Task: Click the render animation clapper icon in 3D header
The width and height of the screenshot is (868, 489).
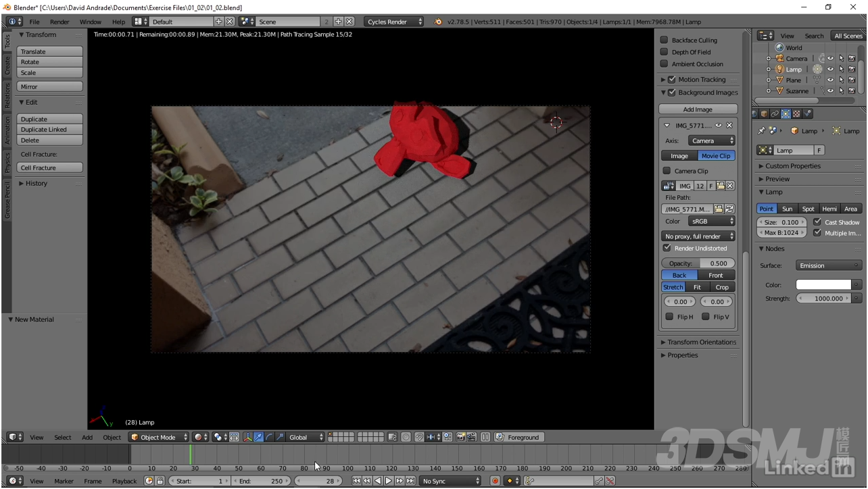Action: 471,438
